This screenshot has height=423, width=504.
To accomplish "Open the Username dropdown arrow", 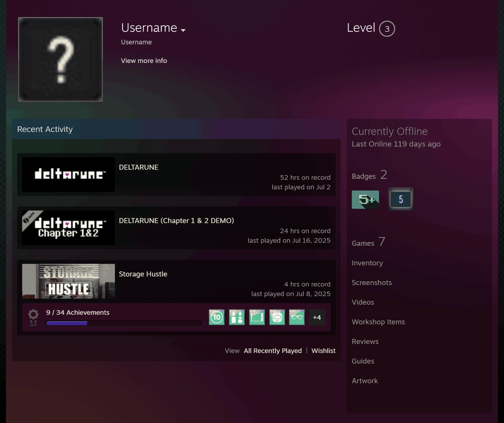I will coord(183,30).
